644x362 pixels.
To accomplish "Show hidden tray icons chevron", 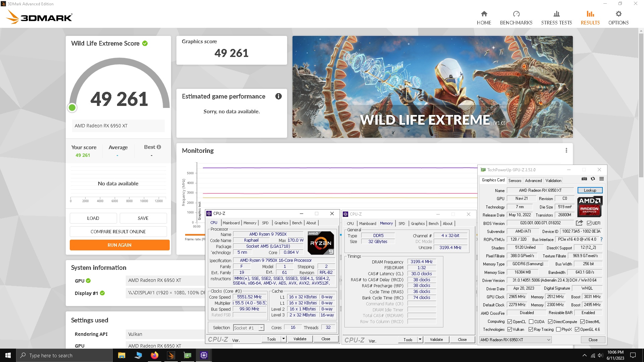I will [585, 355].
